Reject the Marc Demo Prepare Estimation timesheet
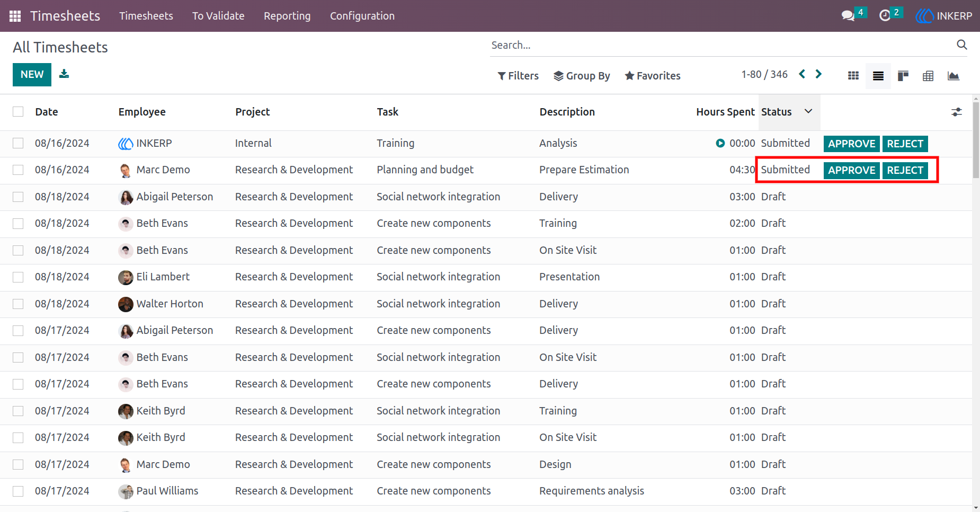980x512 pixels. pos(905,170)
